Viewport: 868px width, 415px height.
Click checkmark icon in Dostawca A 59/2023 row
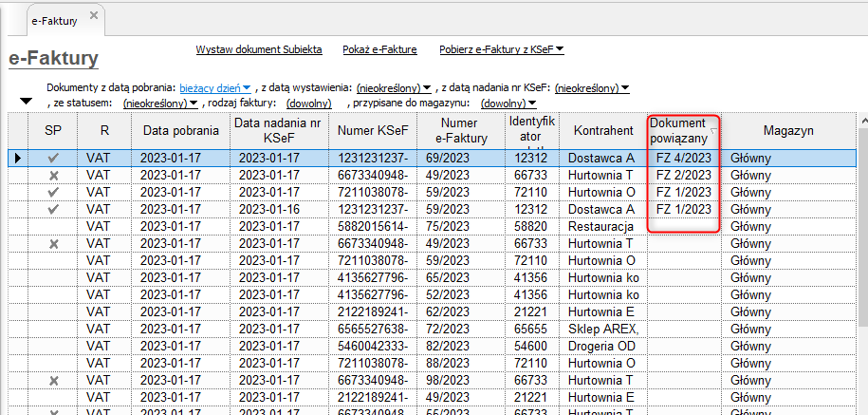coord(53,210)
